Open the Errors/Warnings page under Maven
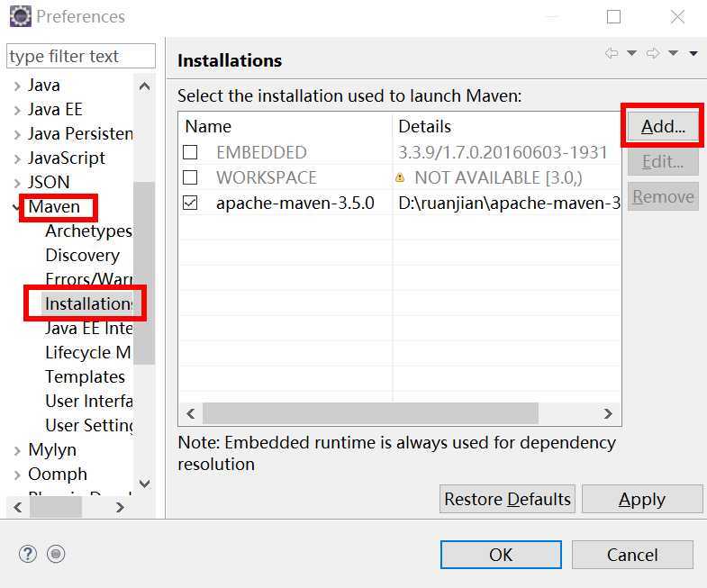 pyautogui.click(x=89, y=279)
